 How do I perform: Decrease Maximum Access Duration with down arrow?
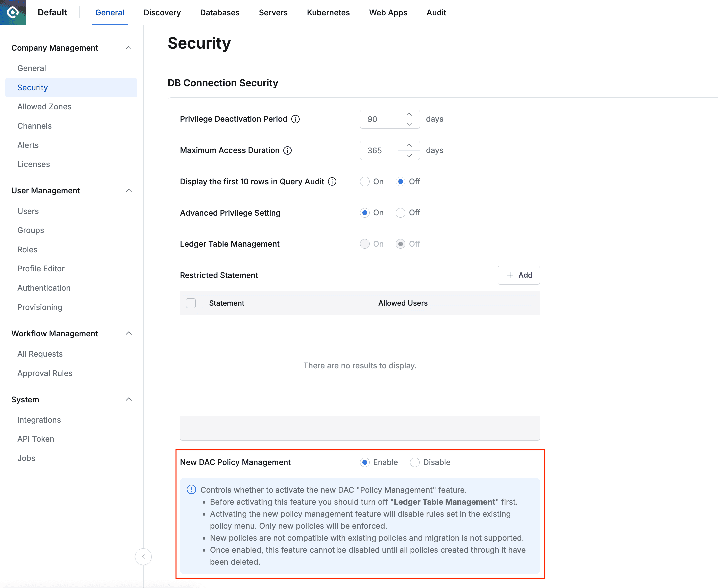click(x=409, y=155)
